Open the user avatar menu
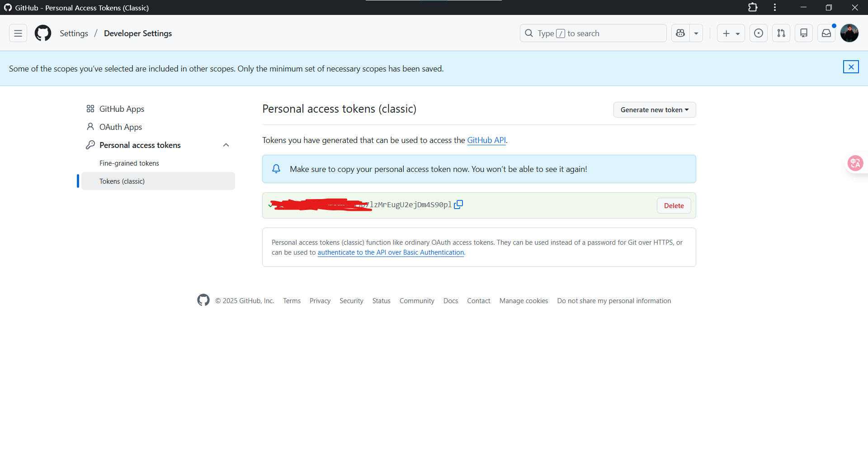This screenshot has width=868, height=466. [849, 33]
